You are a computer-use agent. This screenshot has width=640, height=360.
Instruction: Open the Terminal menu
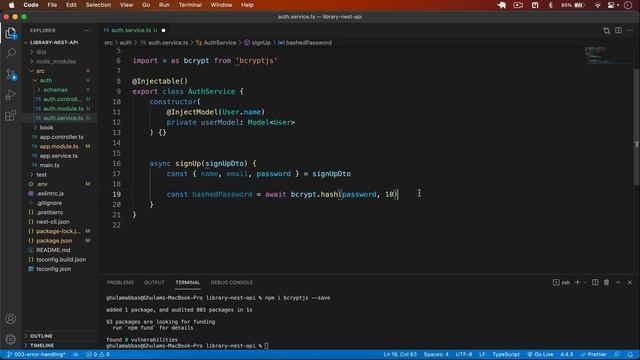click(190, 5)
